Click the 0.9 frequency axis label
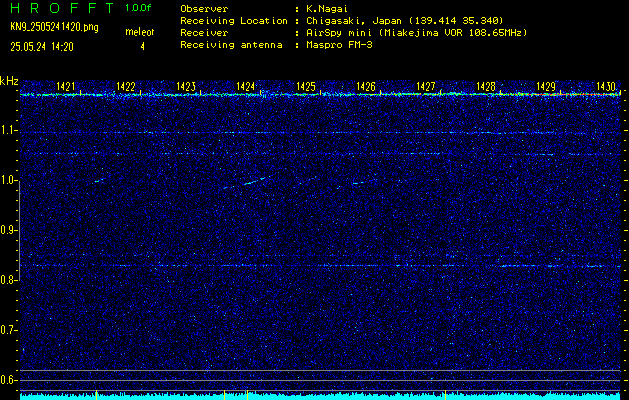The image size is (629, 400). coord(9,230)
